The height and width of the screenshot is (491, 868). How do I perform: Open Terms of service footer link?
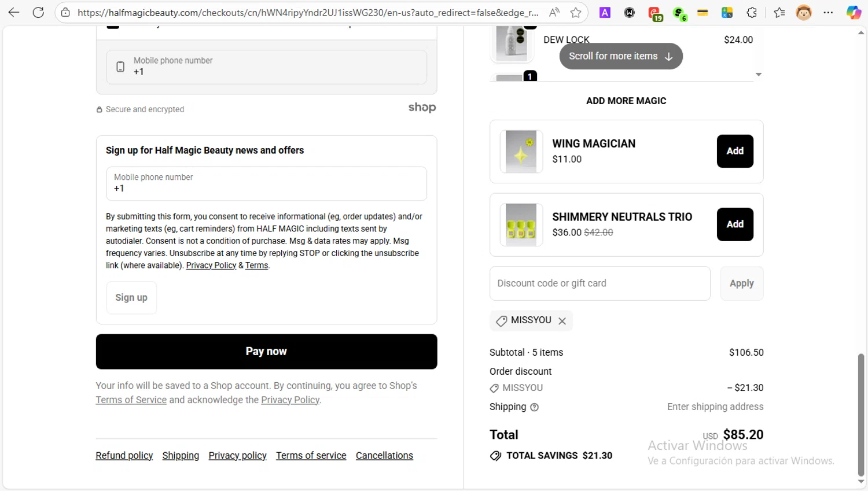coord(311,456)
